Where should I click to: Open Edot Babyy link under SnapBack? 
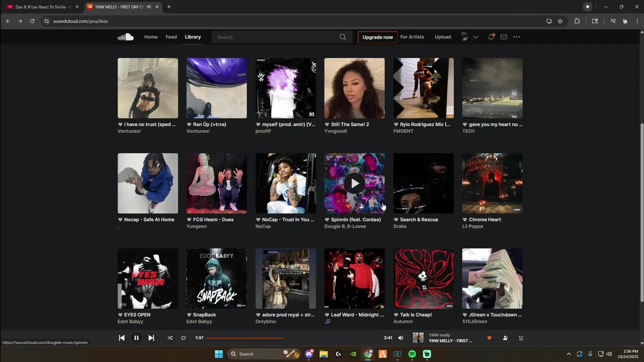coord(199,321)
